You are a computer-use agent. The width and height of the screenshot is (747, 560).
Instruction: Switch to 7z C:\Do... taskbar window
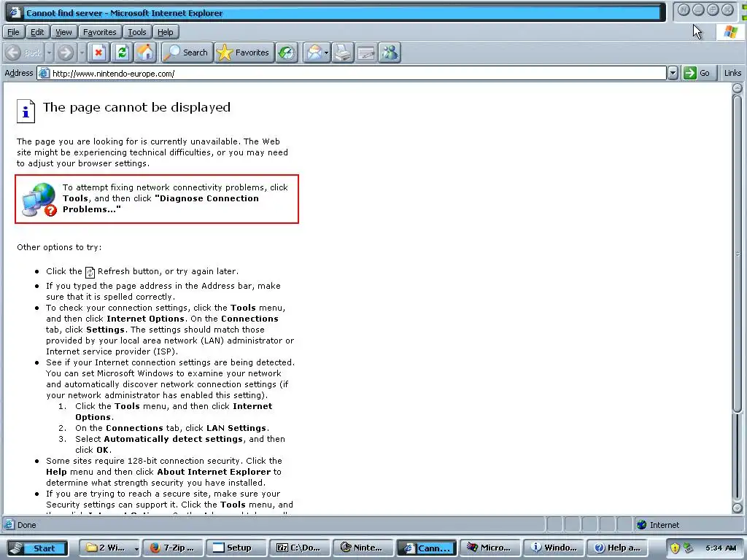click(x=299, y=548)
